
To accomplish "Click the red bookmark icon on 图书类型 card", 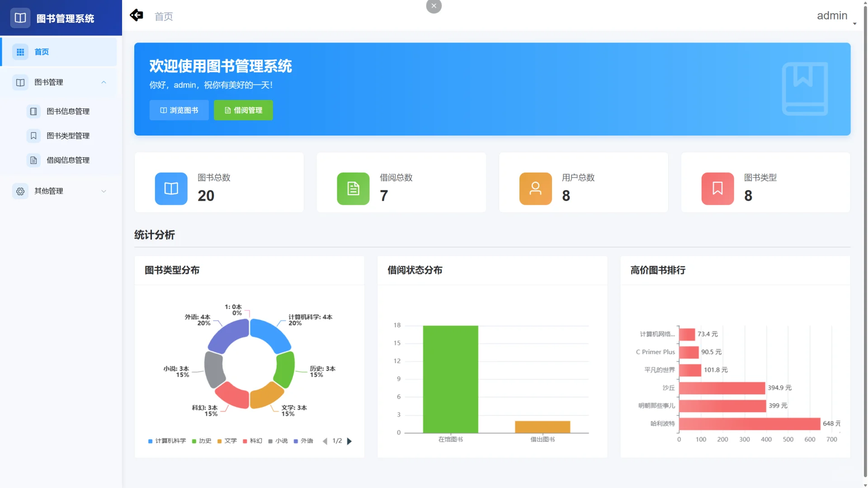I will [717, 188].
